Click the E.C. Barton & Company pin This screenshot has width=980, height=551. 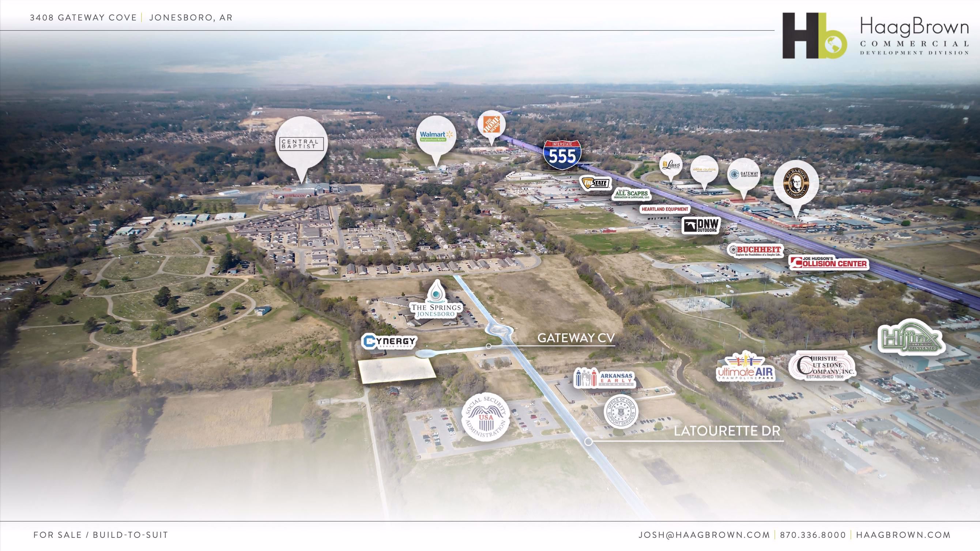point(796,188)
